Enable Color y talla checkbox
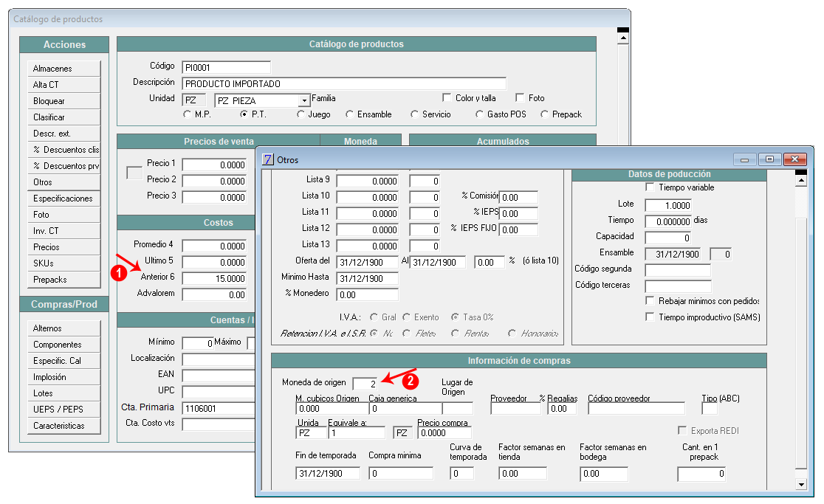The image size is (824, 504). coord(447,97)
